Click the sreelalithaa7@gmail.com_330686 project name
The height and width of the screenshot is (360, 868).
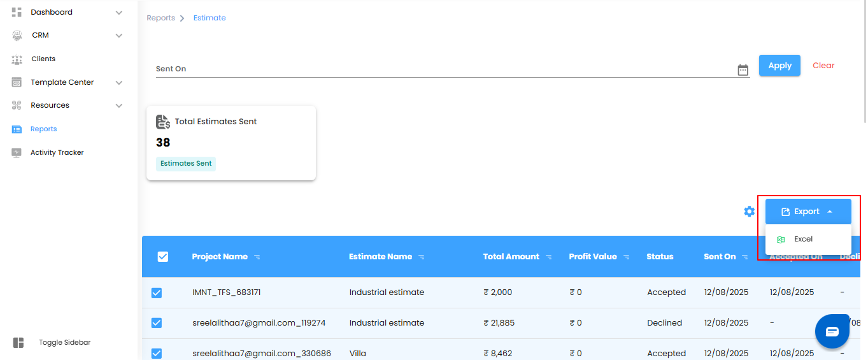[x=262, y=354]
